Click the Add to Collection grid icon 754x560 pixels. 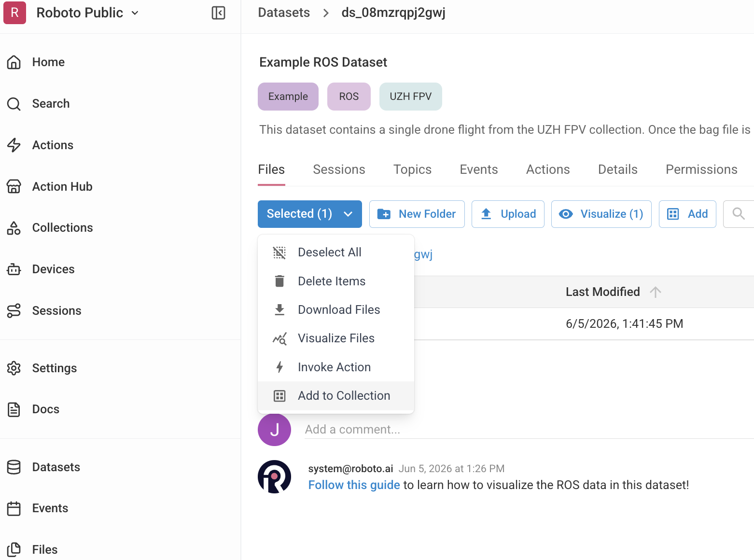click(x=279, y=396)
